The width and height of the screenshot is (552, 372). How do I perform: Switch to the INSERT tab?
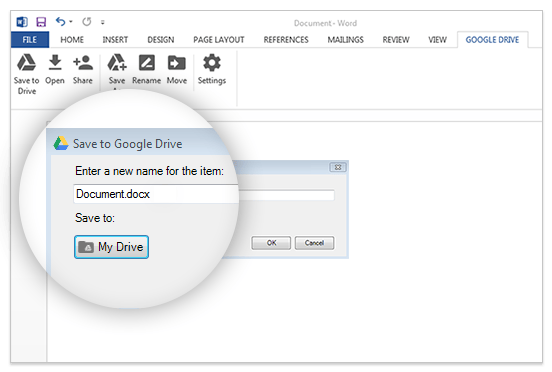pyautogui.click(x=115, y=40)
